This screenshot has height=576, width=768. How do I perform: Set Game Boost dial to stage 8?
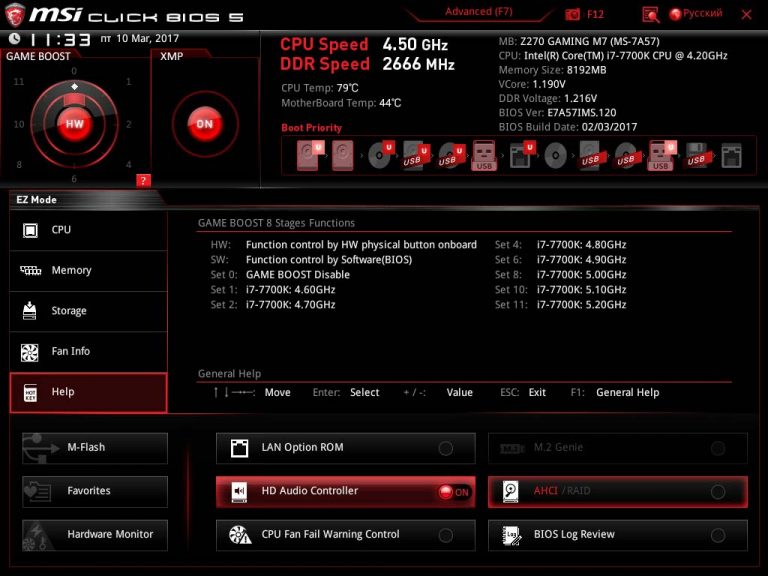coord(19,165)
